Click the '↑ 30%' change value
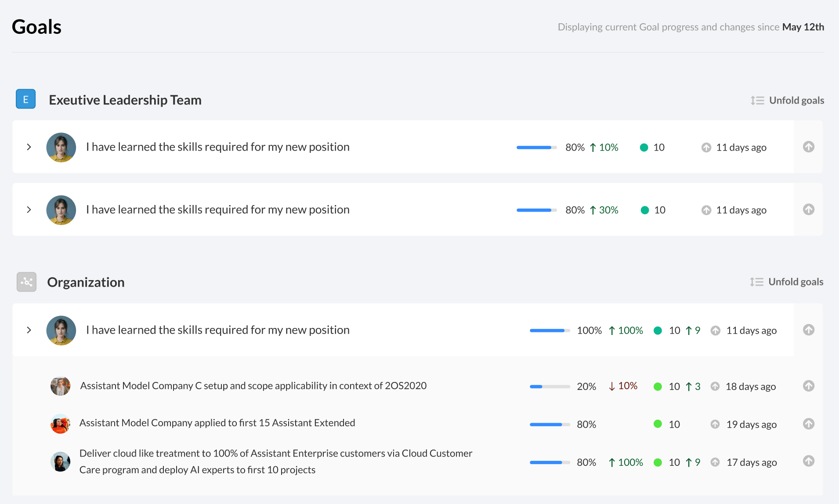Image resolution: width=839 pixels, height=504 pixels. pyautogui.click(x=604, y=210)
